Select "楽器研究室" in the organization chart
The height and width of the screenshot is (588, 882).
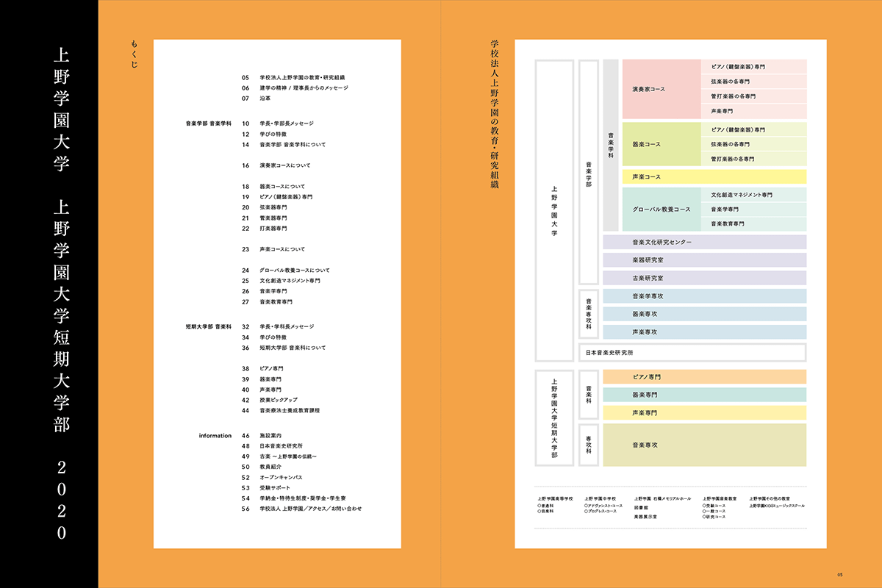704,260
